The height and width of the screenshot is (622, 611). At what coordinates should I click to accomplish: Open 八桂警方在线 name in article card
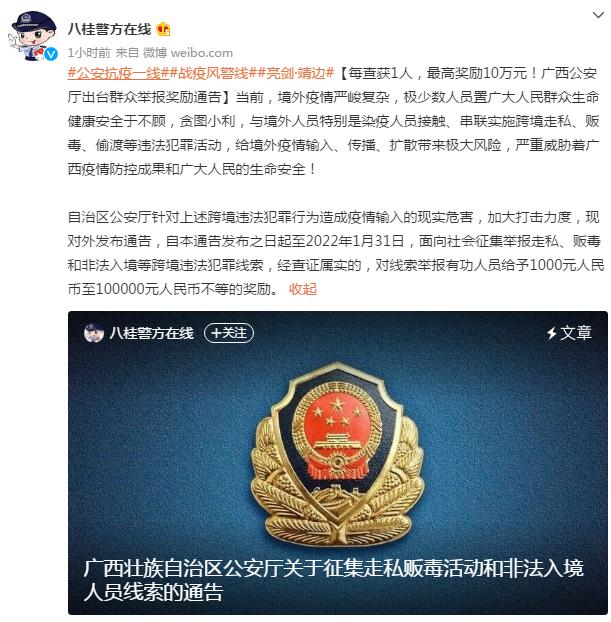152,333
